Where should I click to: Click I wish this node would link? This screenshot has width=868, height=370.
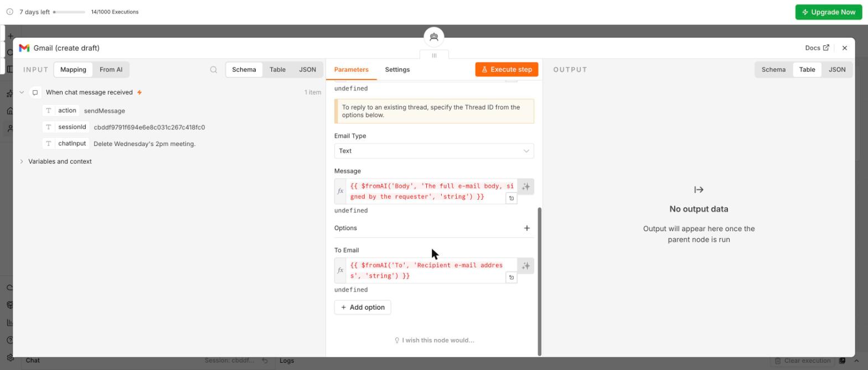(x=434, y=340)
